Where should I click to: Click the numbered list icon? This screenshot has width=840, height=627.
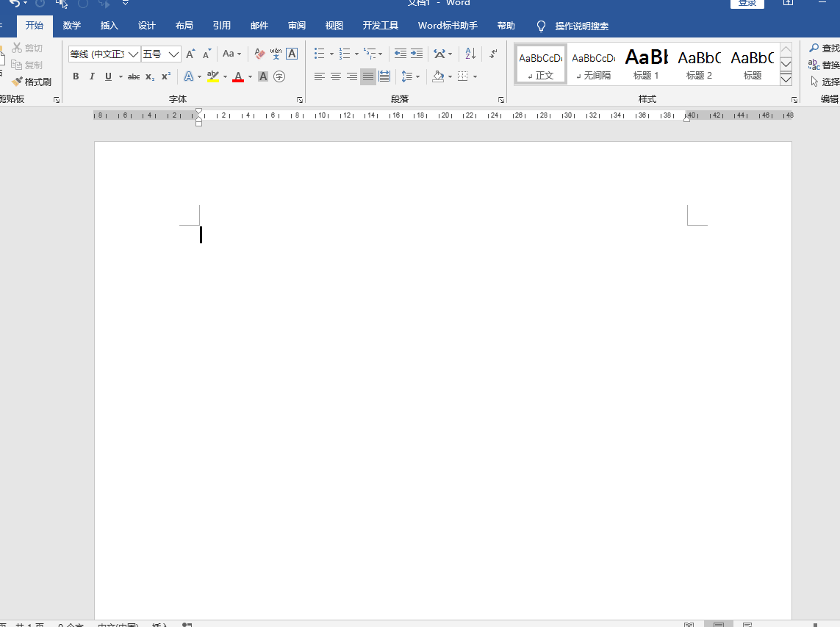point(345,54)
